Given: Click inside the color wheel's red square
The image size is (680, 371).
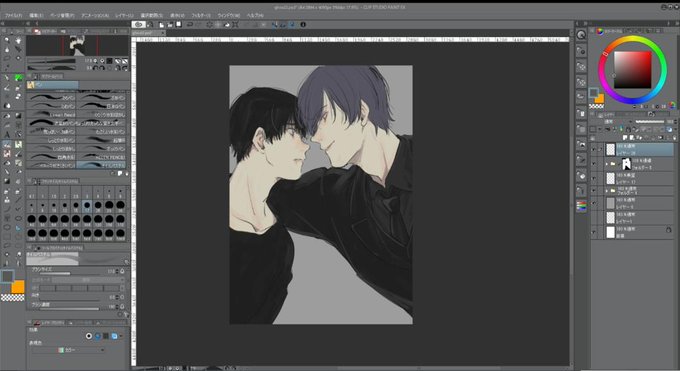Looking at the screenshot, I should tap(633, 70).
